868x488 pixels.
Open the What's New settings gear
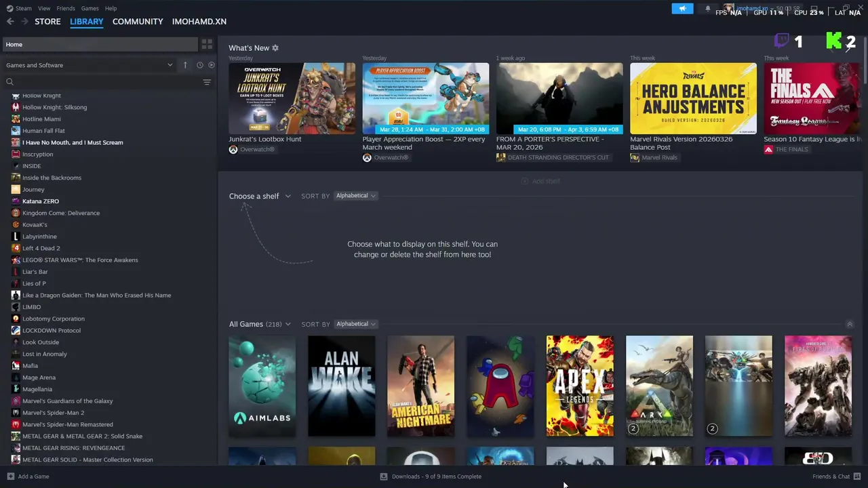tap(275, 48)
